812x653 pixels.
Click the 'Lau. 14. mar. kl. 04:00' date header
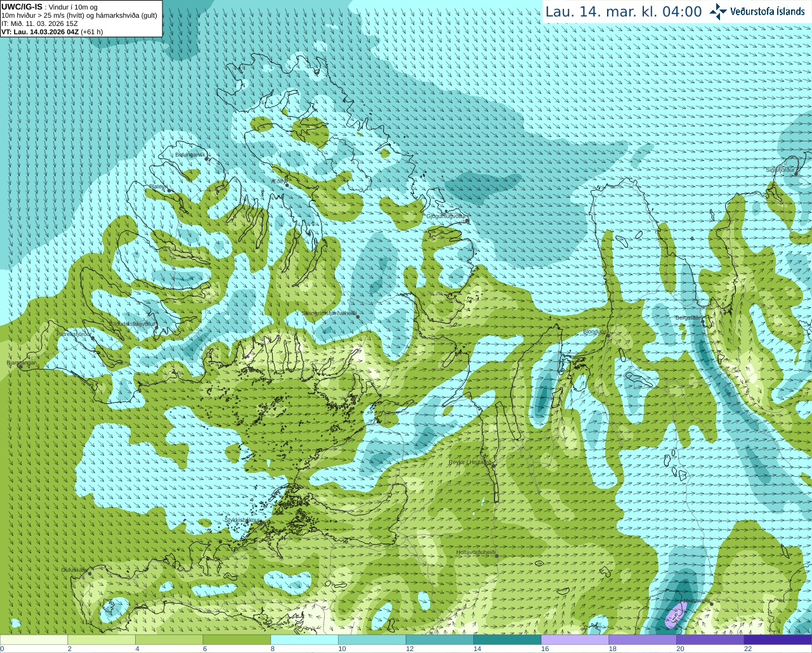pyautogui.click(x=624, y=11)
